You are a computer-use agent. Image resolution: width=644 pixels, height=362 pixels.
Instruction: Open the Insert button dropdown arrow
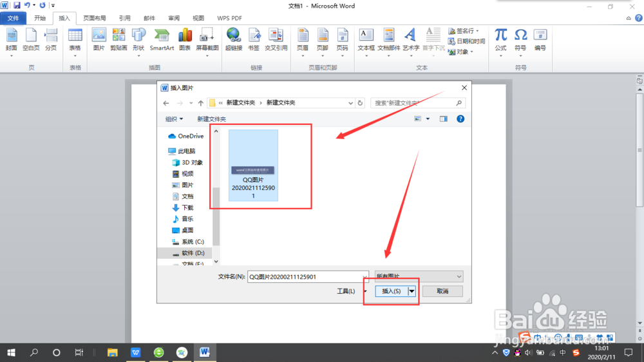click(412, 291)
